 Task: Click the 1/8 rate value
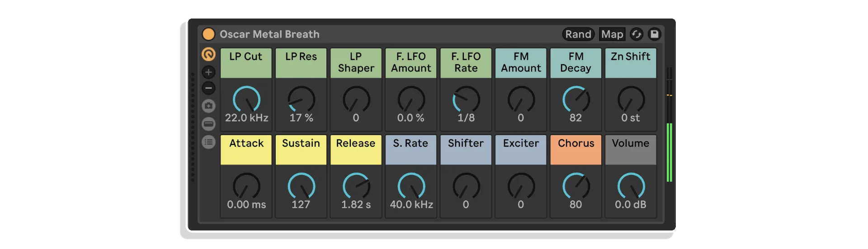point(466,118)
